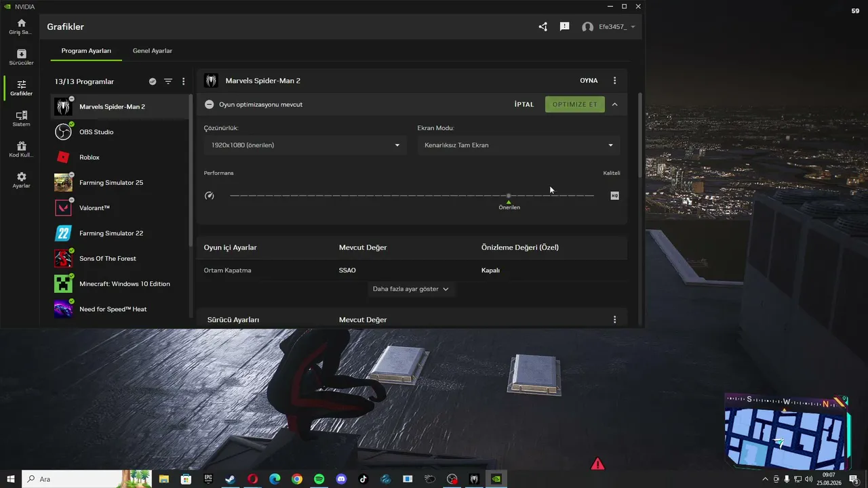Click the Performans gauge icon at slider start
This screenshot has height=488, width=868.
pyautogui.click(x=210, y=195)
